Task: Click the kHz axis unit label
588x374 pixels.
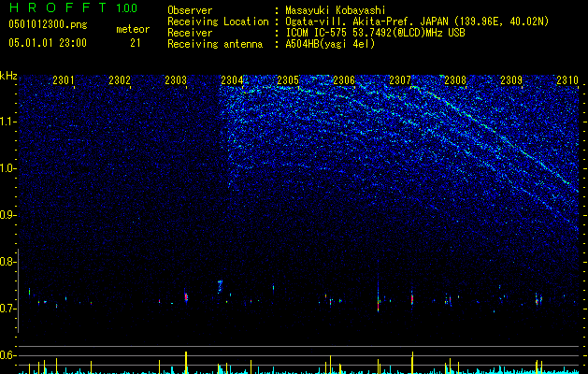Action: click(8, 76)
